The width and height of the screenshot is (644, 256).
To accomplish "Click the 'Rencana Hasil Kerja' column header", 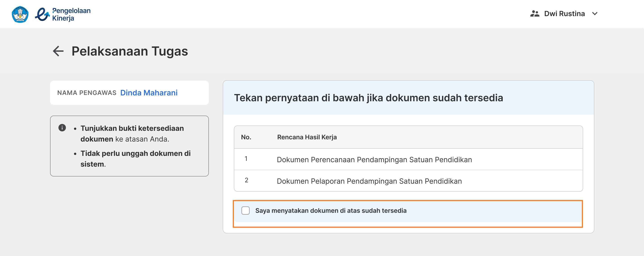I will pos(307,137).
